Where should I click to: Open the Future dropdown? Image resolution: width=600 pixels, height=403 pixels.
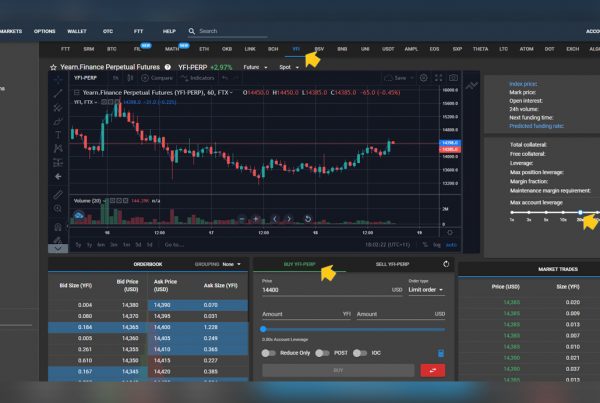click(255, 67)
